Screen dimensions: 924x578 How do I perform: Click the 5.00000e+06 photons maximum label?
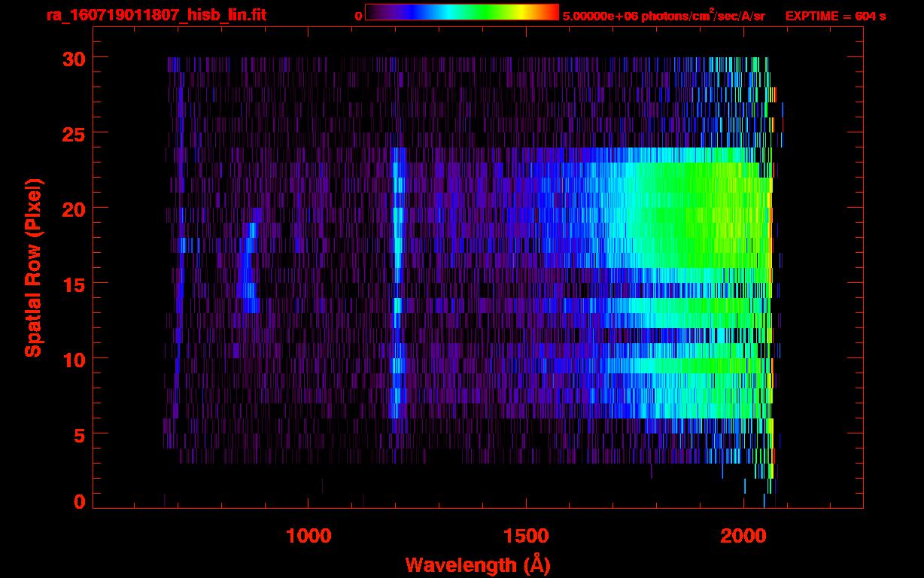click(x=664, y=16)
